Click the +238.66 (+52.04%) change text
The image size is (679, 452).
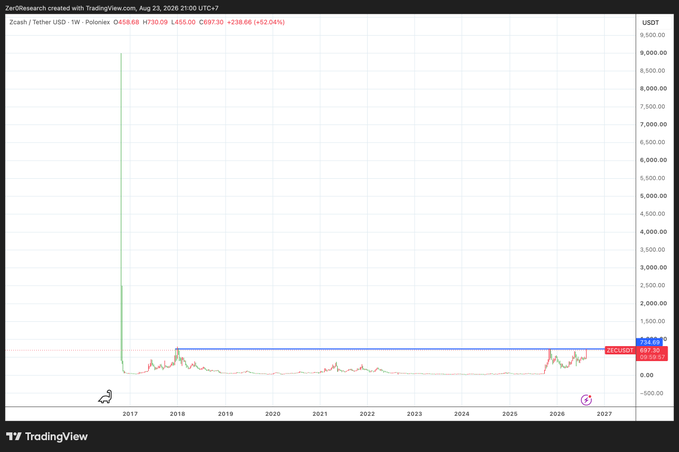point(256,22)
